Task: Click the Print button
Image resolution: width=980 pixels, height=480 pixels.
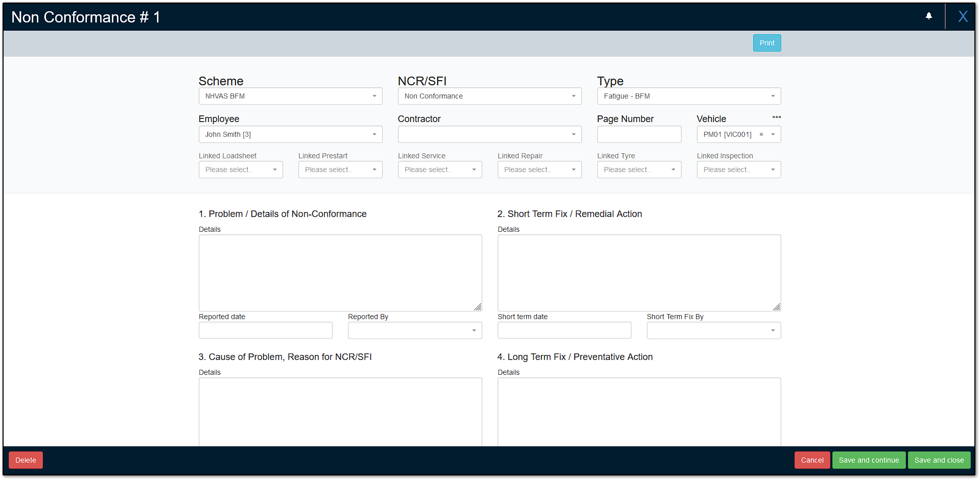Action: [x=766, y=43]
